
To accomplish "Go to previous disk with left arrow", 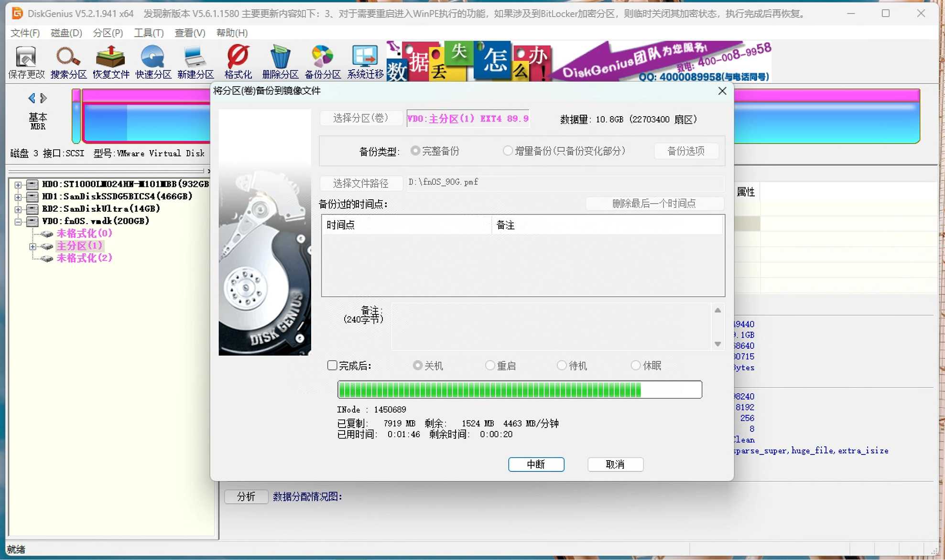I will pos(32,98).
